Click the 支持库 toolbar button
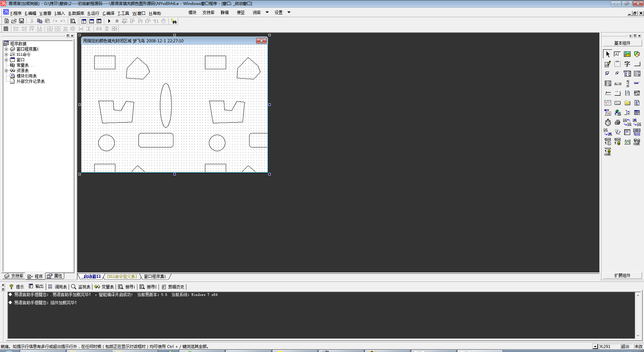 (x=208, y=12)
